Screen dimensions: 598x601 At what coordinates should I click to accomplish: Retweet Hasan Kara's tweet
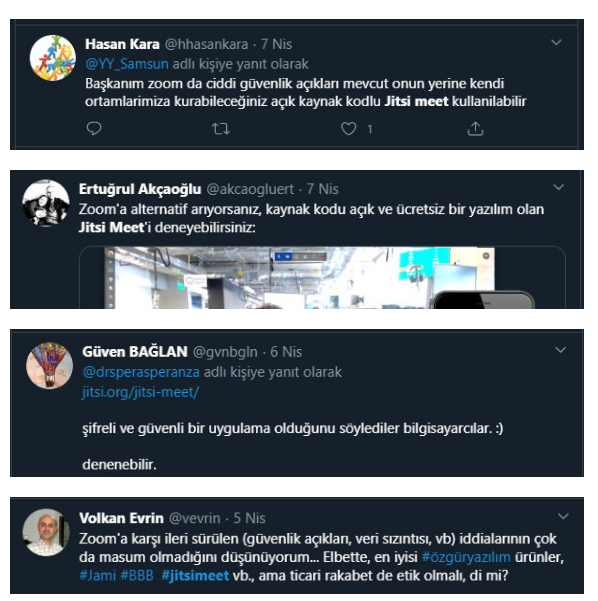pyautogui.click(x=221, y=129)
